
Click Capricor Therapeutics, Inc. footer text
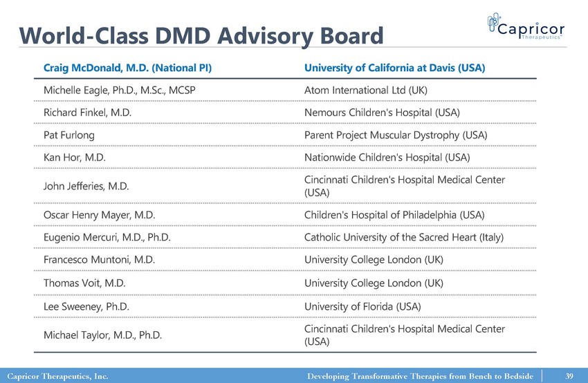57,375
